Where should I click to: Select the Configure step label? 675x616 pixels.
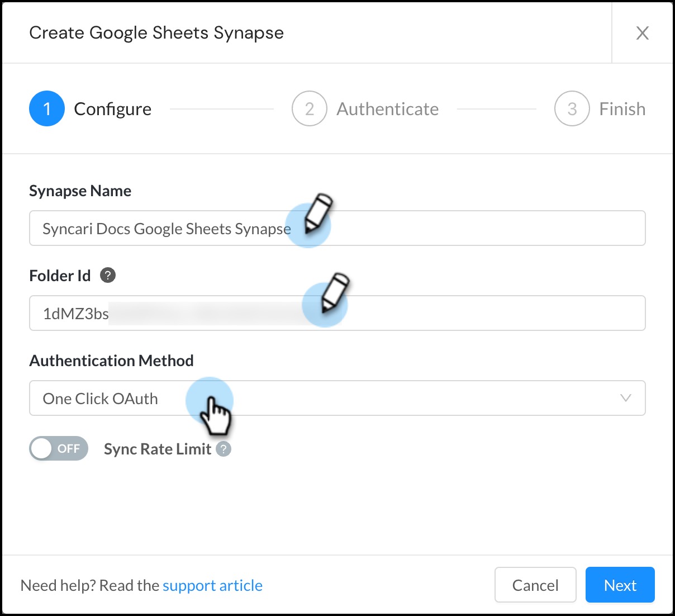112,108
